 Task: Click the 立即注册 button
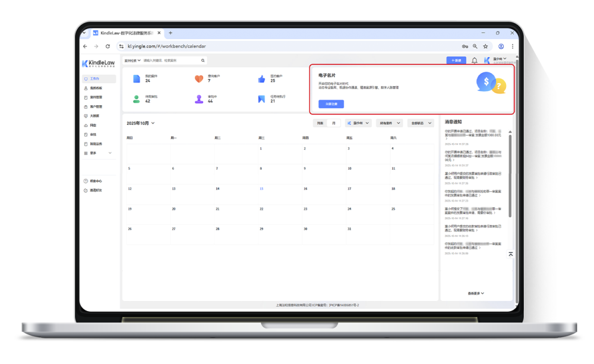(331, 104)
